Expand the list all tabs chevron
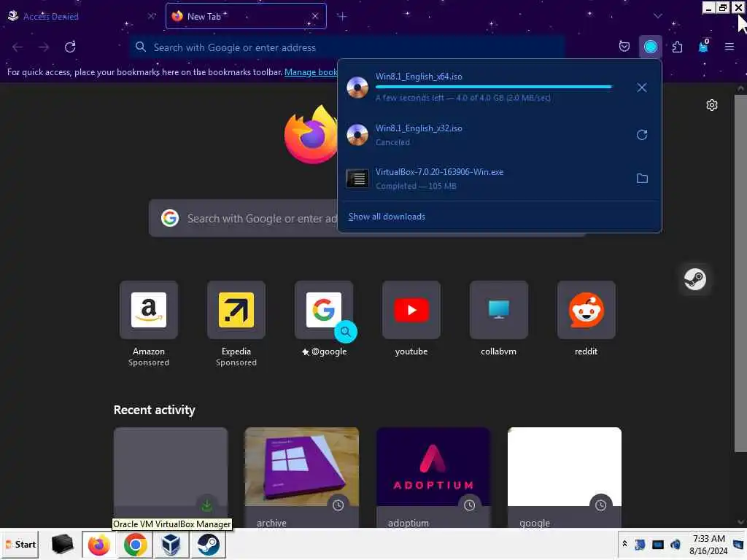This screenshot has height=560, width=747. (x=657, y=16)
